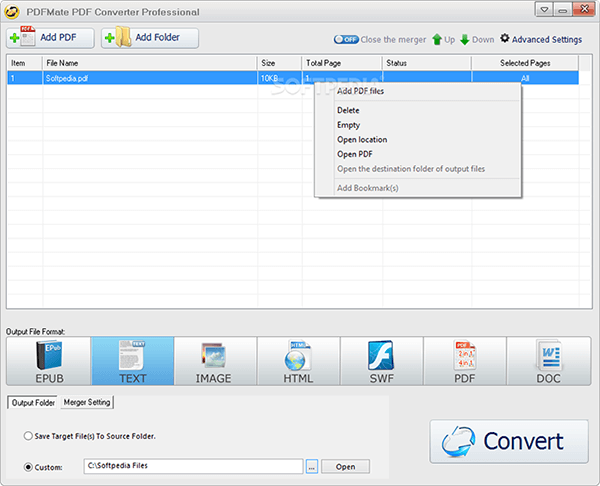Select SWF output format
Screen dimensions: 600x486
pos(382,361)
